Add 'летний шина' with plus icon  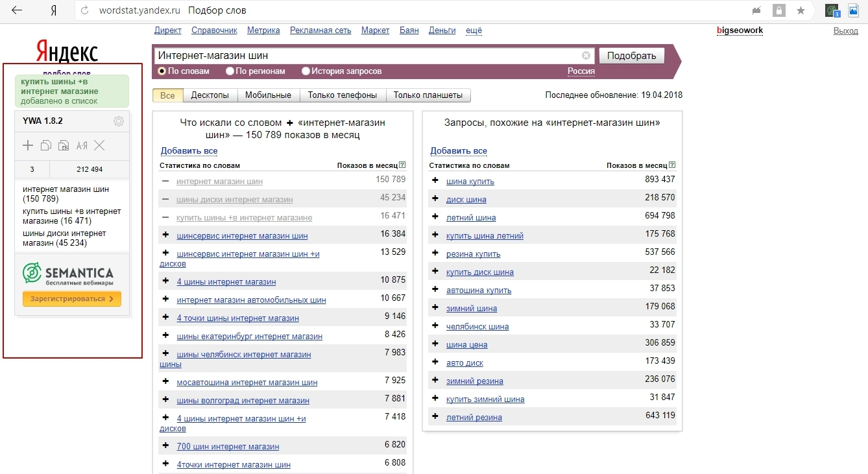[435, 217]
